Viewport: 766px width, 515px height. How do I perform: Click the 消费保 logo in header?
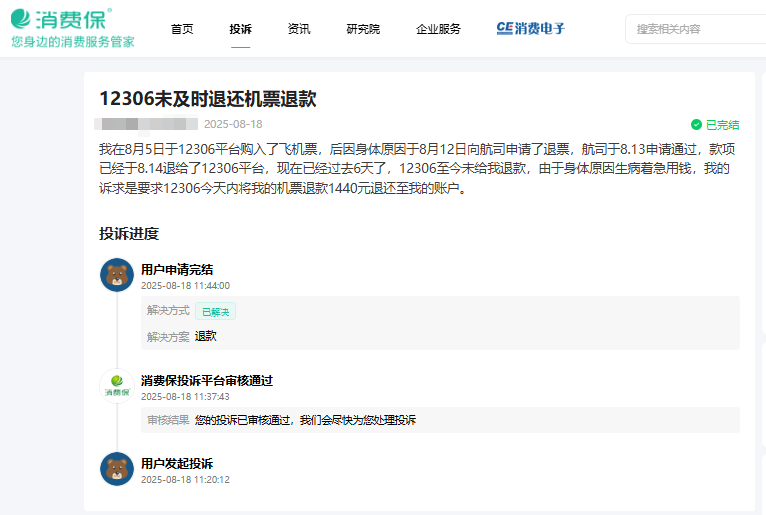(x=61, y=19)
